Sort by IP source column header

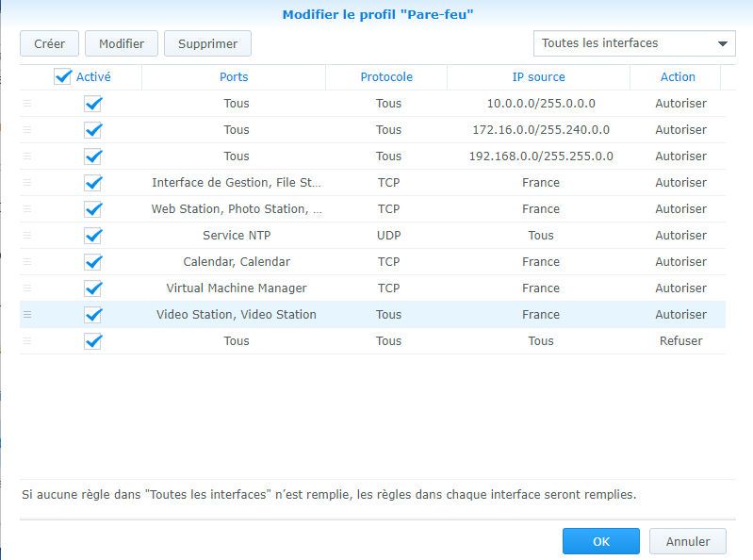[x=538, y=77]
